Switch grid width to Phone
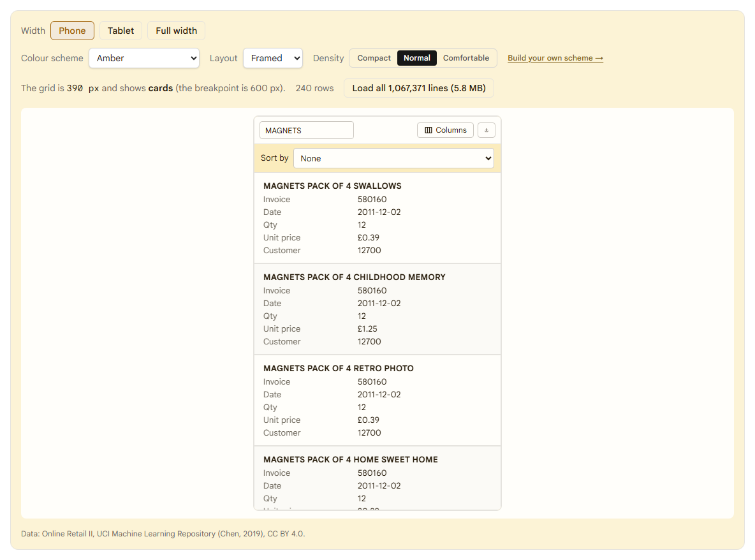The height and width of the screenshot is (560, 755). pos(72,31)
